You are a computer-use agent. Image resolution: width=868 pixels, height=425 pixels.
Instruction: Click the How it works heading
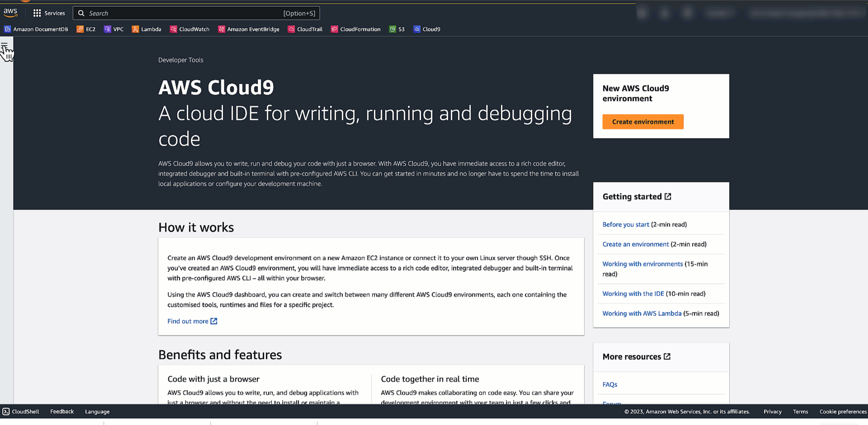tap(196, 227)
